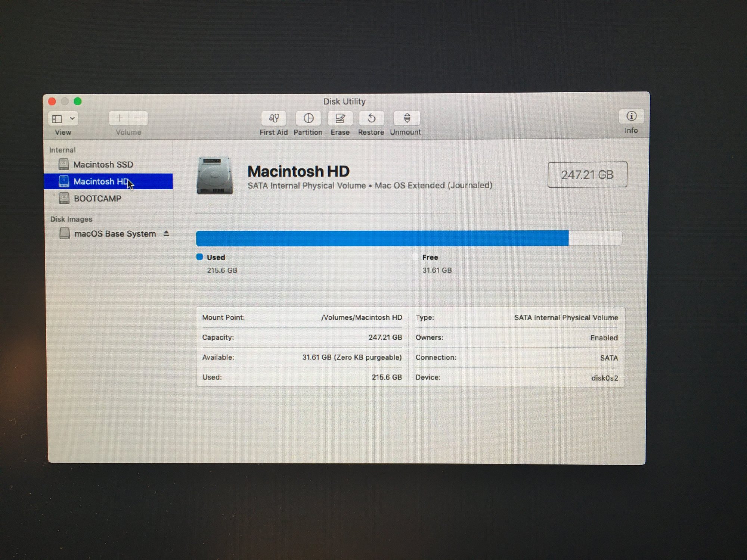Click the blue used space bar
This screenshot has width=747, height=560.
382,238
